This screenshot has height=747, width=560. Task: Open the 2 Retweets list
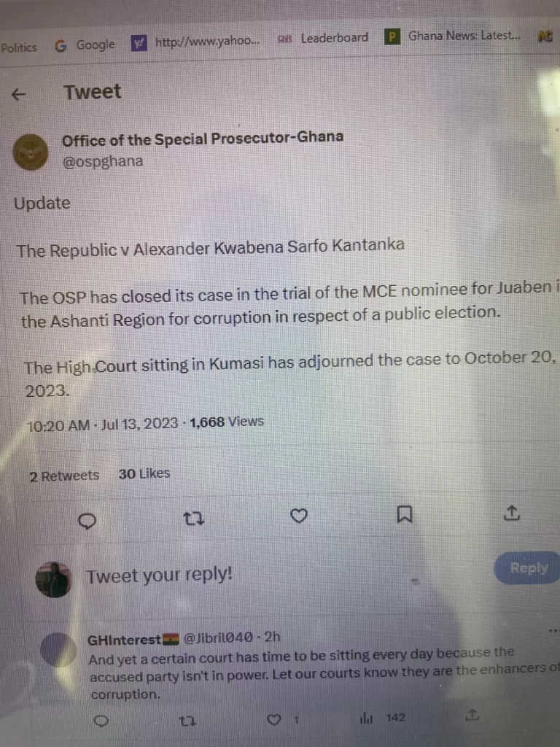(64, 476)
